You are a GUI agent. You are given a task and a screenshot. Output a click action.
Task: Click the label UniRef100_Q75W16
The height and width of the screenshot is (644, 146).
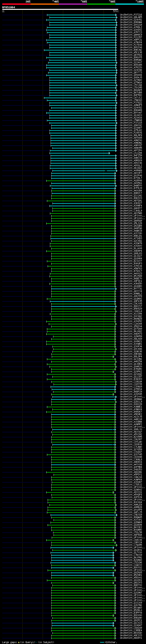(131, 82)
